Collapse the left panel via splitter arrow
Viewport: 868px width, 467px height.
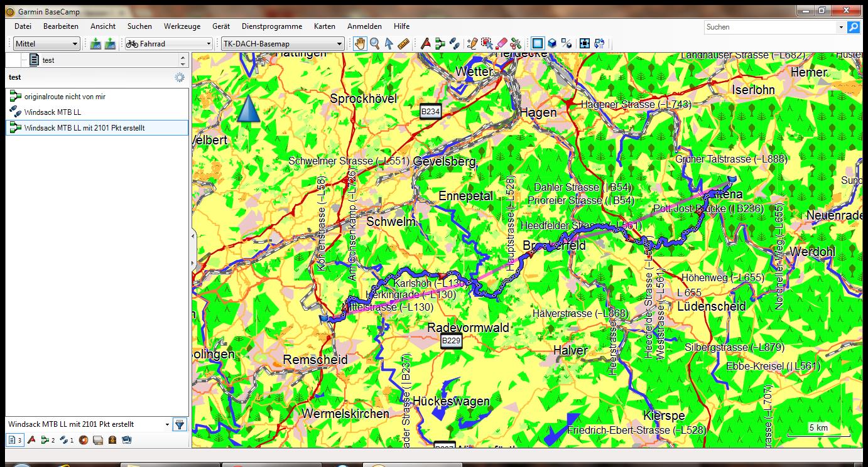[x=193, y=235]
